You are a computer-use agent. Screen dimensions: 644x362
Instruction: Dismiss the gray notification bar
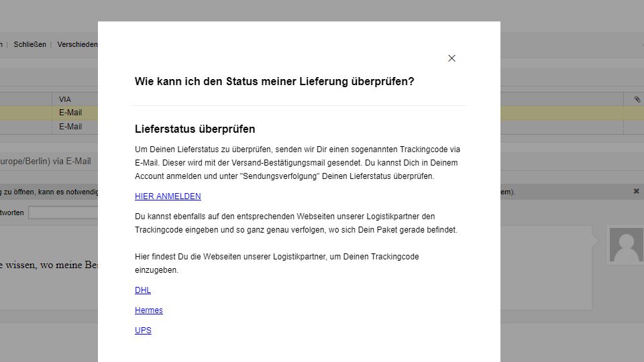click(636, 191)
